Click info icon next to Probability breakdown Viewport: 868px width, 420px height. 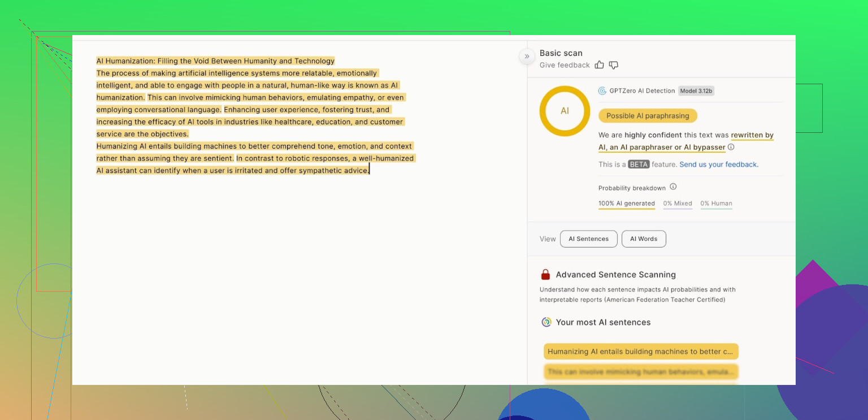673,187
